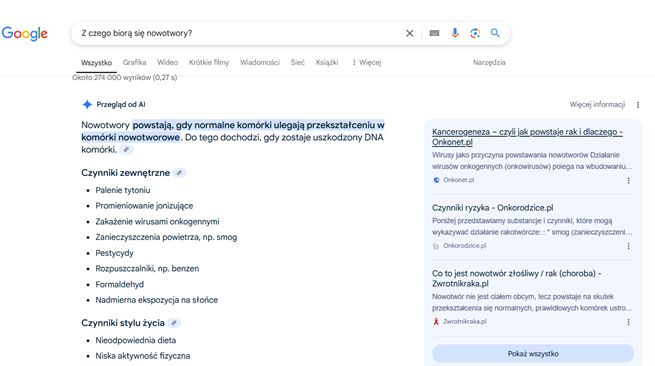Select the Książki tab
The height and width of the screenshot is (366, 655).
click(x=327, y=62)
